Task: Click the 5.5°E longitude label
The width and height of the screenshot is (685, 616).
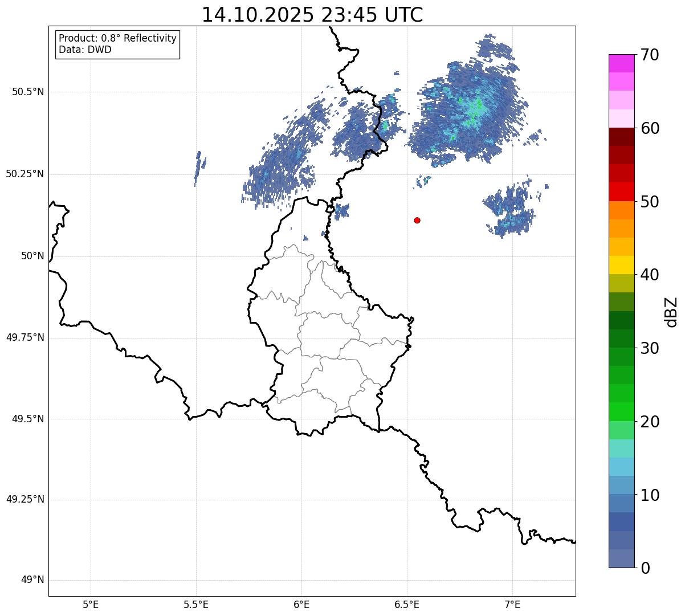Action: [196, 604]
